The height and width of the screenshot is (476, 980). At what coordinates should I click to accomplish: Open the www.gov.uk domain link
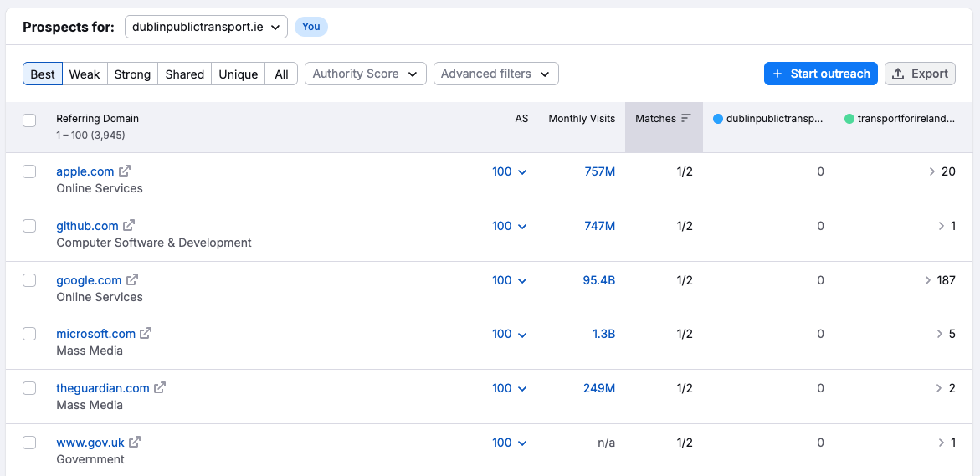(90, 443)
